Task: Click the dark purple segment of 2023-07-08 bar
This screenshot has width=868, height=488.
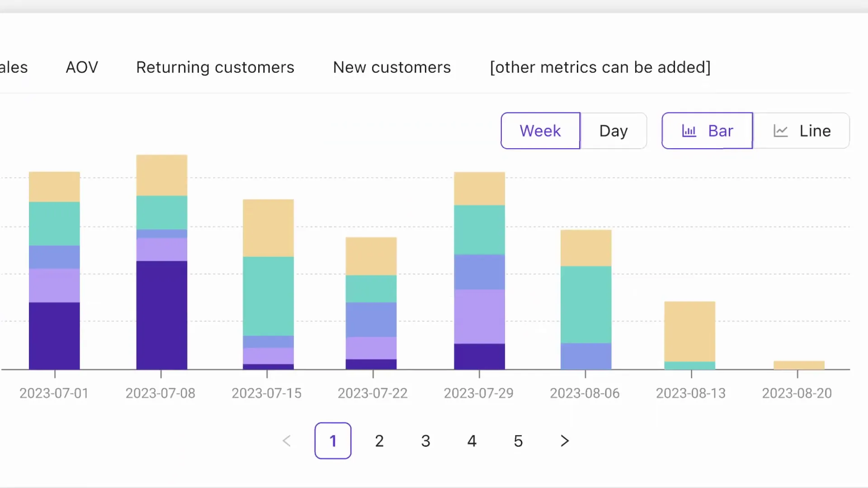Action: point(162,315)
